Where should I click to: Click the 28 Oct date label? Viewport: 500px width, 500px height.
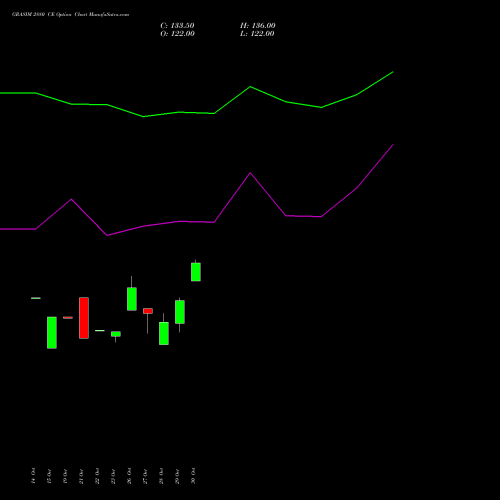[161, 476]
